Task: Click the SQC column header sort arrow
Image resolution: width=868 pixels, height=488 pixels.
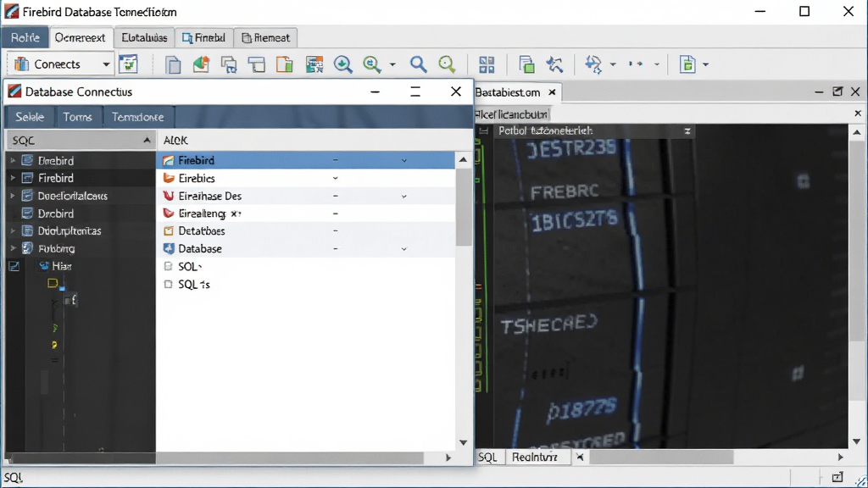Action: (x=147, y=140)
